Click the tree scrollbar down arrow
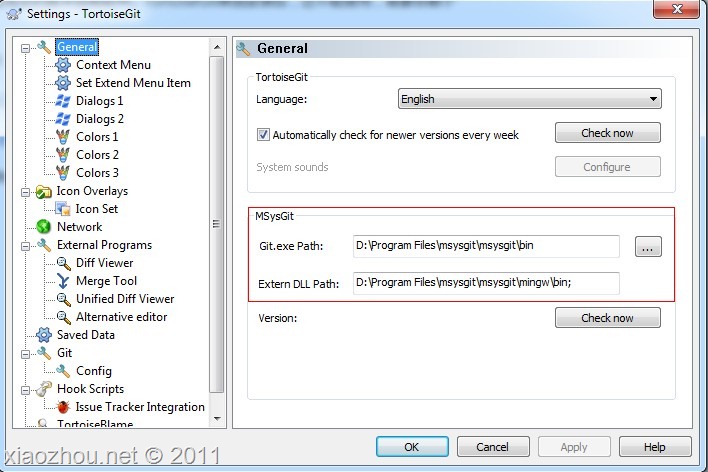The width and height of the screenshot is (708, 472). tap(217, 419)
